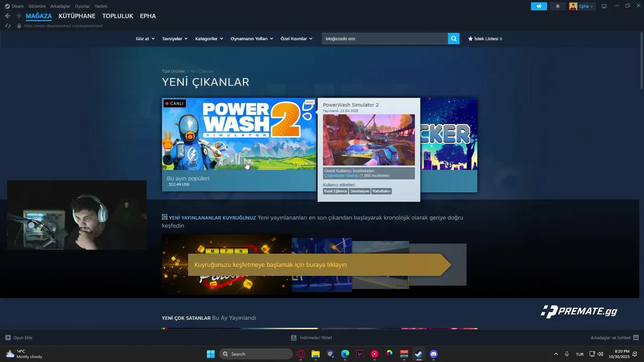Viewport: 644px width, 362px height.
Task: Switch to Big Picture mode icon
Action: point(604,6)
